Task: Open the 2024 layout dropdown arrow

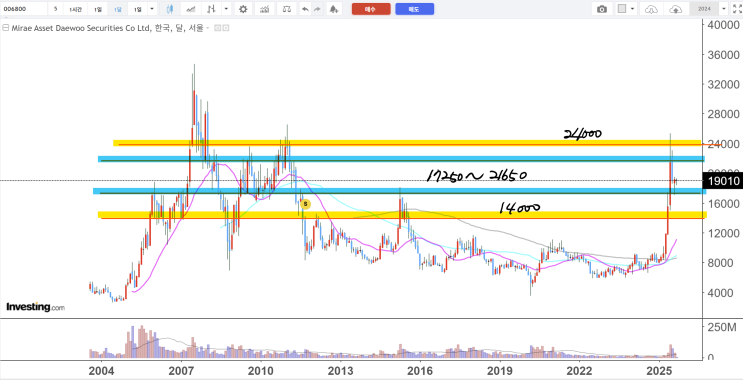Action: pyautogui.click(x=724, y=9)
